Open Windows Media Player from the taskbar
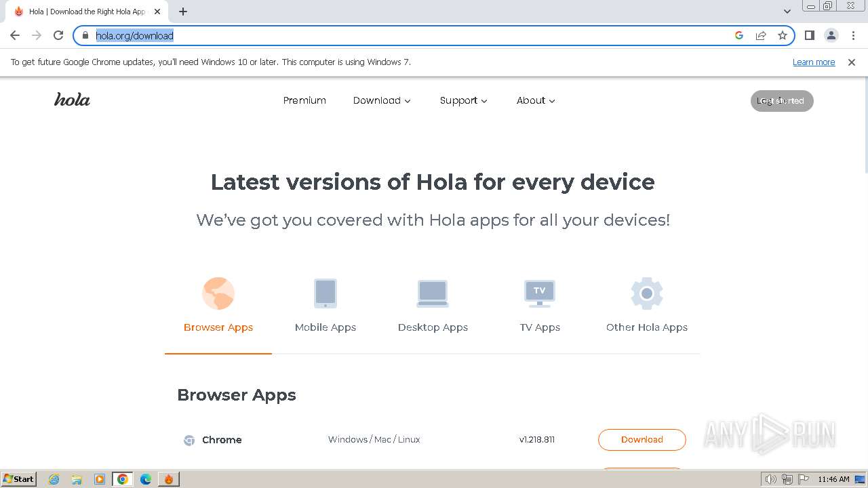The height and width of the screenshot is (488, 868). [x=100, y=479]
